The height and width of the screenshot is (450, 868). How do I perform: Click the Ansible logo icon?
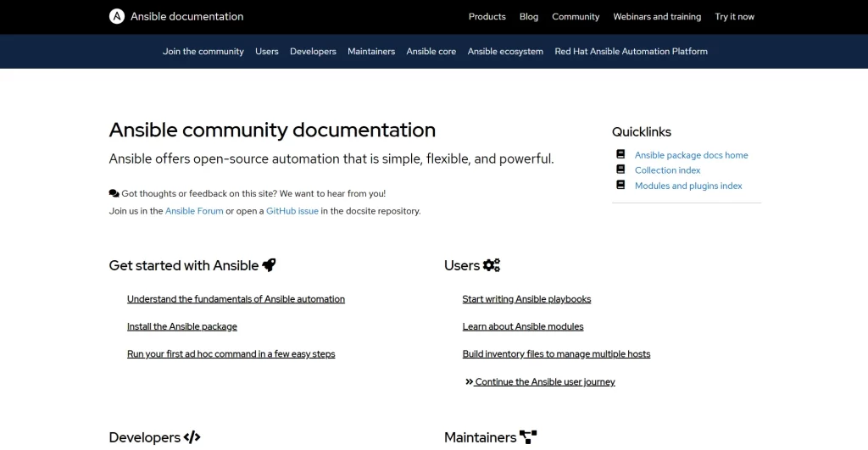click(x=117, y=17)
